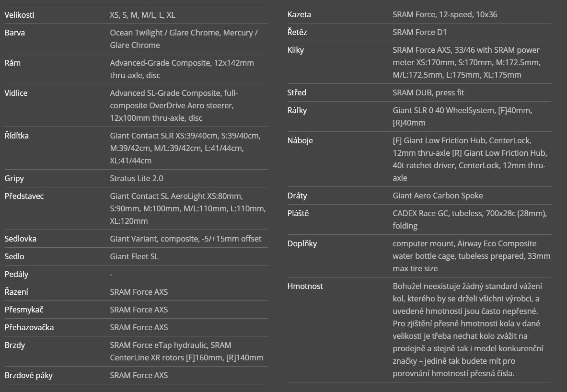
Task: Click the Hmotnost weight label
Action: tap(305, 286)
